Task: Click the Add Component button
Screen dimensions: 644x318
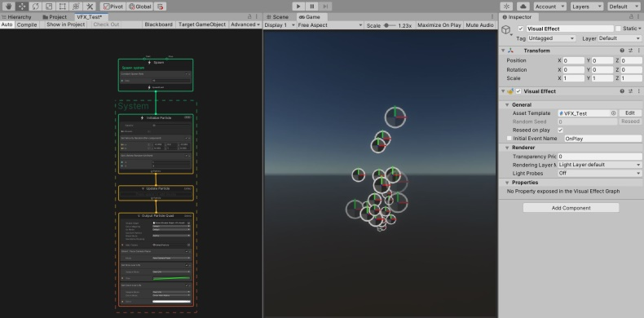Action: point(571,208)
